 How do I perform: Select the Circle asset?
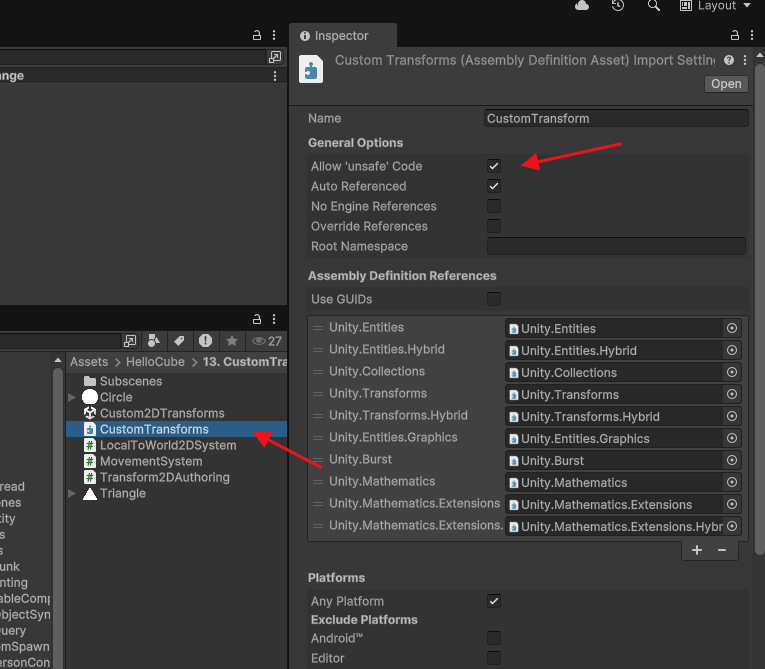pyautogui.click(x=108, y=397)
